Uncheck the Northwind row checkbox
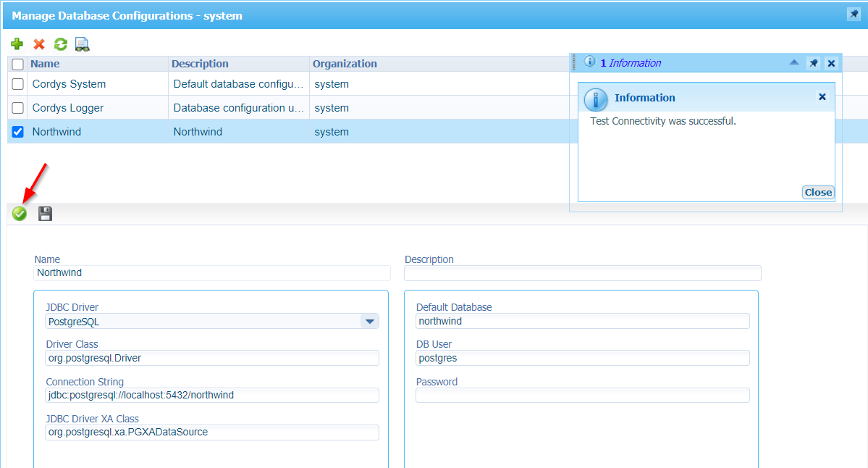 [x=18, y=132]
